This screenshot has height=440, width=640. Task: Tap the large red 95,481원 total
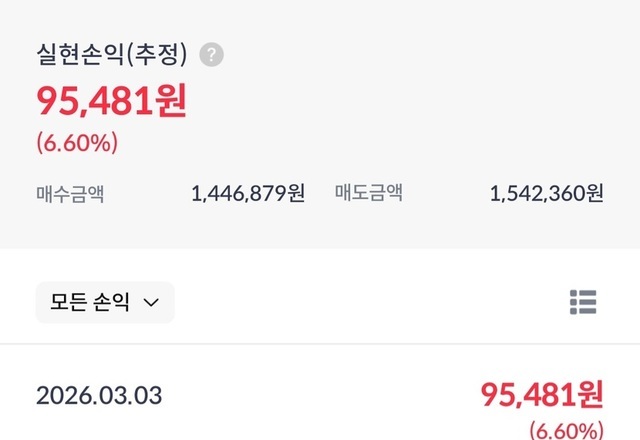click(111, 102)
